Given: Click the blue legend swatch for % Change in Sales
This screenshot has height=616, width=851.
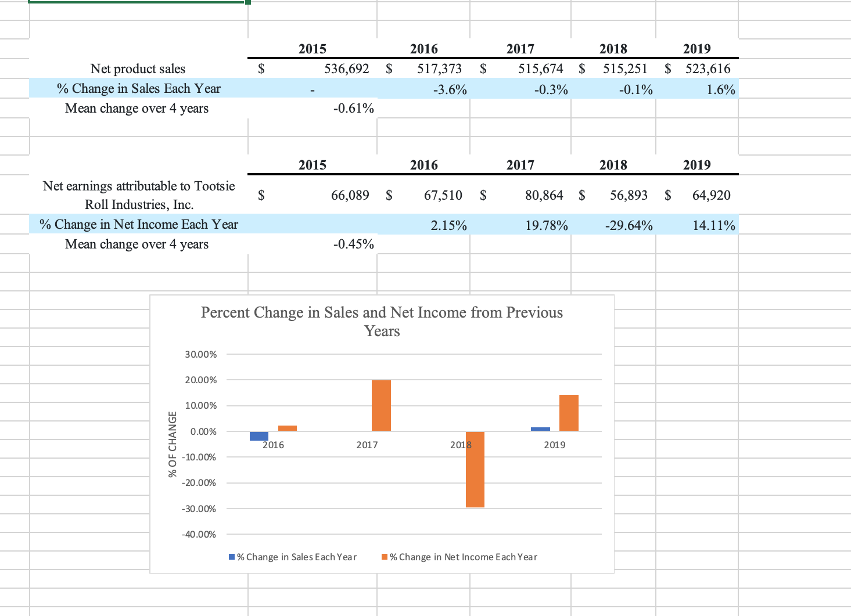Looking at the screenshot, I should tap(232, 557).
